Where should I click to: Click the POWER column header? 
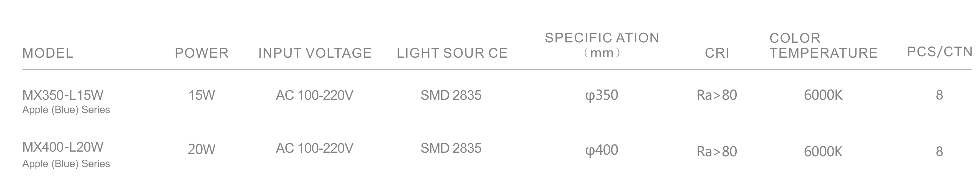(202, 53)
